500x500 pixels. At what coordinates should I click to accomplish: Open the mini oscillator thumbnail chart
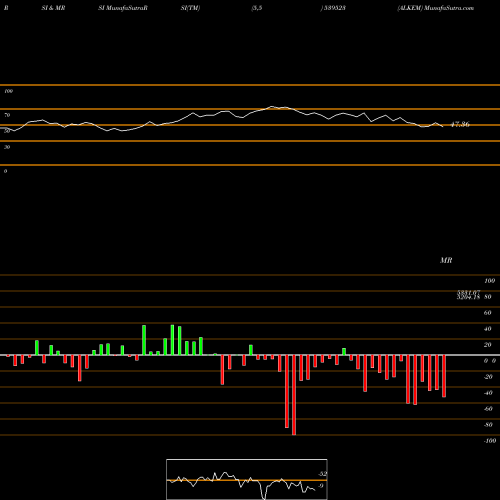pyautogui.click(x=247, y=479)
